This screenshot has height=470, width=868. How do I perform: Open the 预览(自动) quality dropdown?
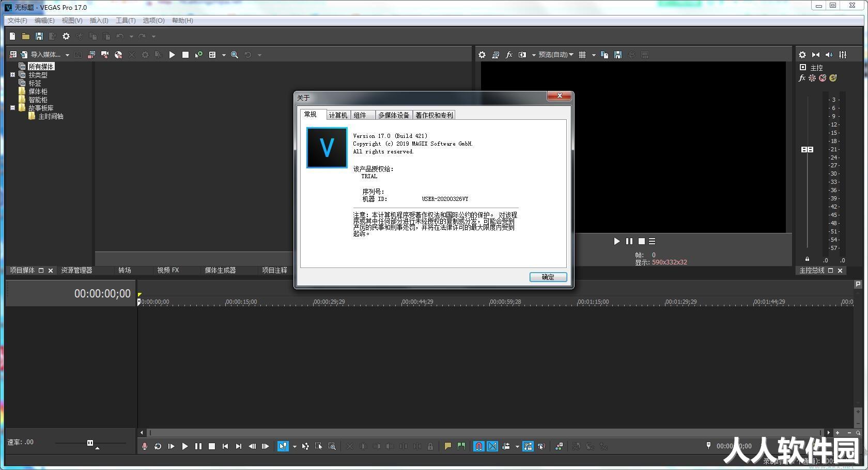[556, 55]
